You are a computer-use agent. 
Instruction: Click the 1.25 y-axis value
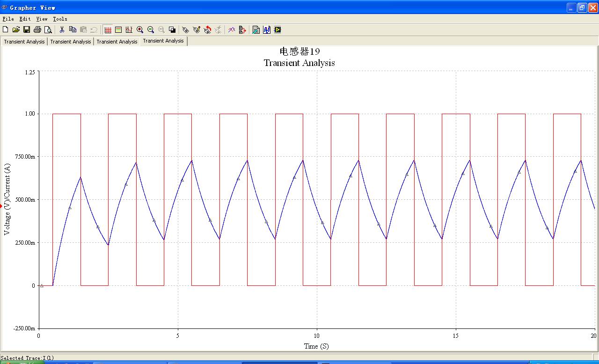click(x=29, y=73)
